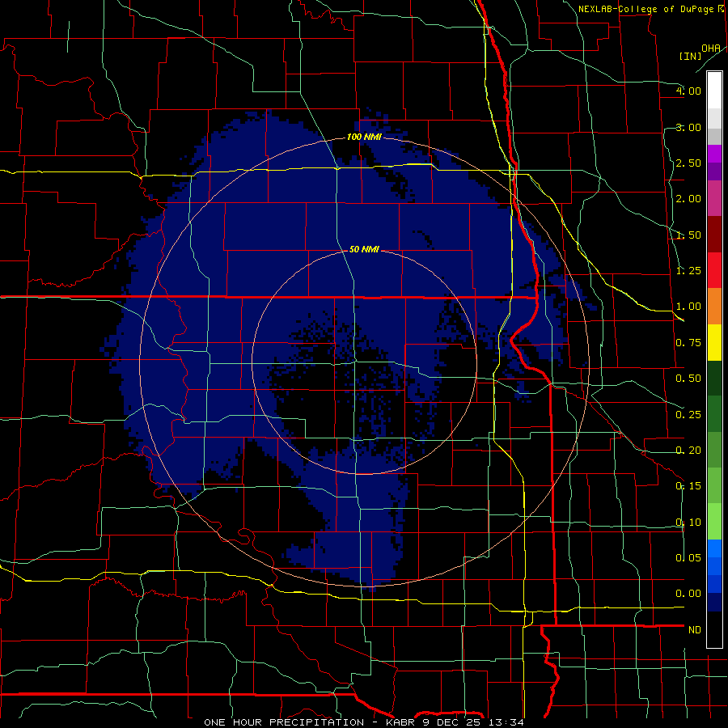Click the 0.75 legend value
The width and height of the screenshot is (728, 728).
pyautogui.click(x=688, y=343)
